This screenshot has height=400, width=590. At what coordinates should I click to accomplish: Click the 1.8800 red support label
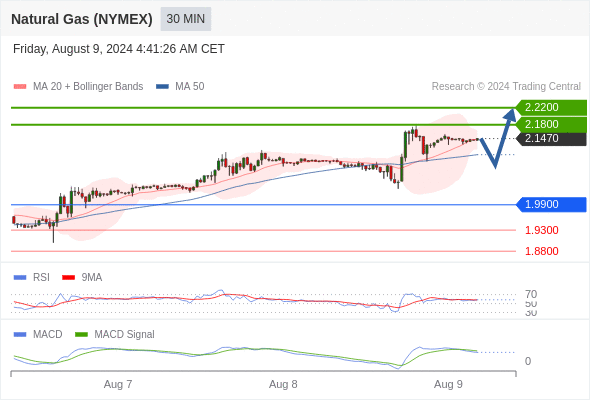[541, 251]
